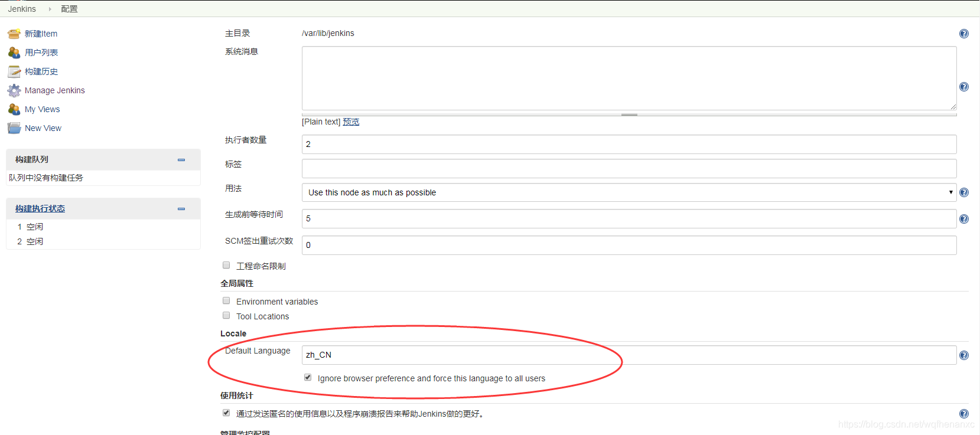Click the 构建历史 notepad icon

[x=14, y=71]
